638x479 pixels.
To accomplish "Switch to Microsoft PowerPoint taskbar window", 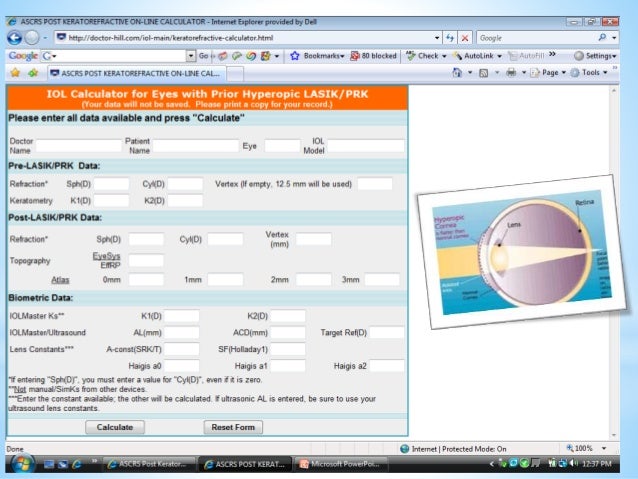I will pyautogui.click(x=341, y=464).
